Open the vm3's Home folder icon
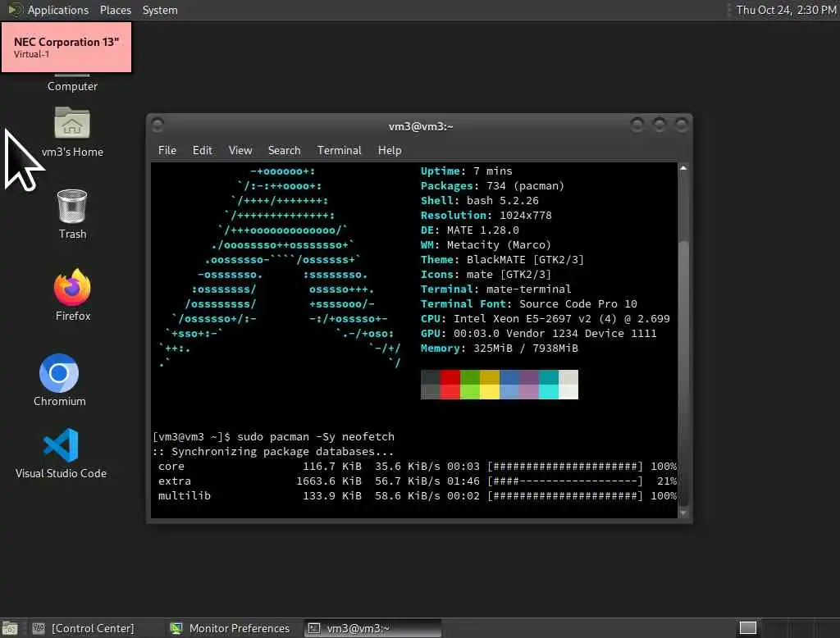Screen dimensions: 840x638 [72, 132]
